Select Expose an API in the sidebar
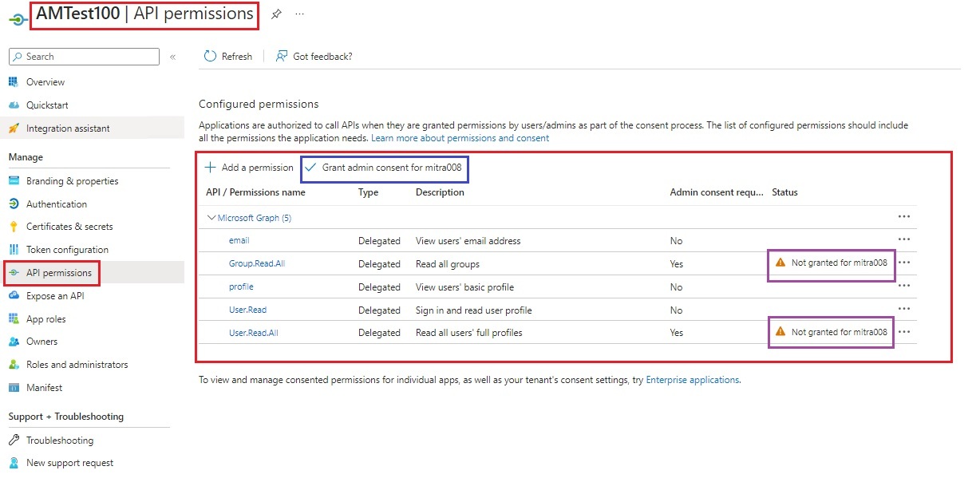Screen dimensions: 980x490 tap(55, 296)
